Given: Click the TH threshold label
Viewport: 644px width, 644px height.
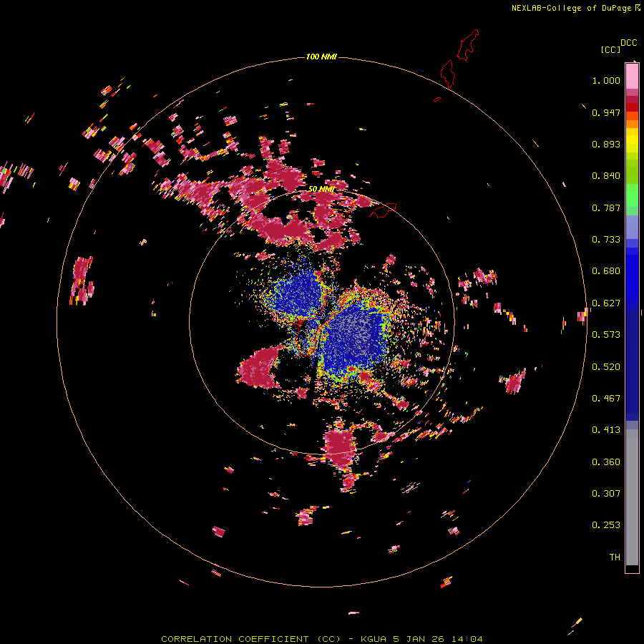Looking at the screenshot, I should 615,557.
